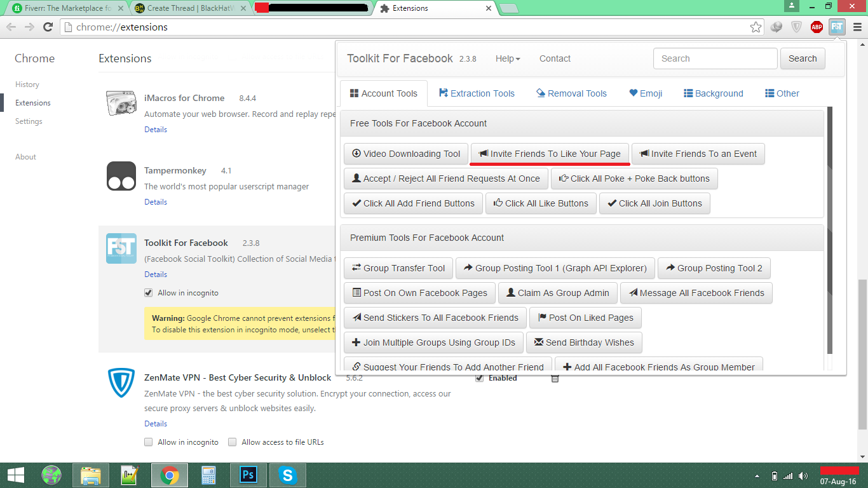This screenshot has height=488, width=868.
Task: Click the FST Toolkit extension toolbar icon
Action: [837, 27]
